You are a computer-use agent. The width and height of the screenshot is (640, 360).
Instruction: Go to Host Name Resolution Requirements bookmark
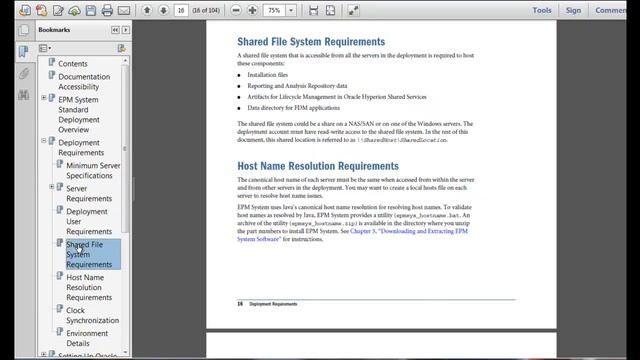coord(89,287)
